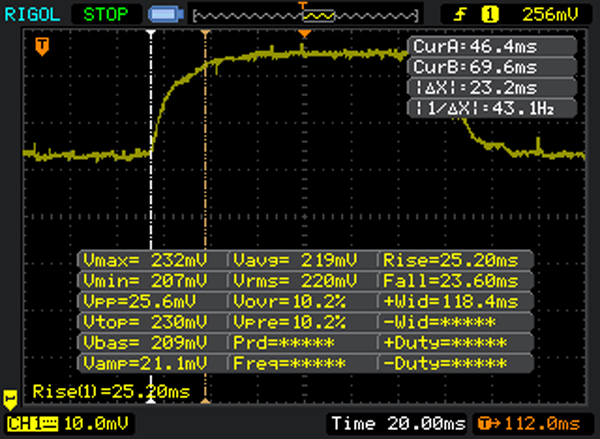Open the Time 20.00ms timebase setting
This screenshot has width=600, height=439.
396,425
